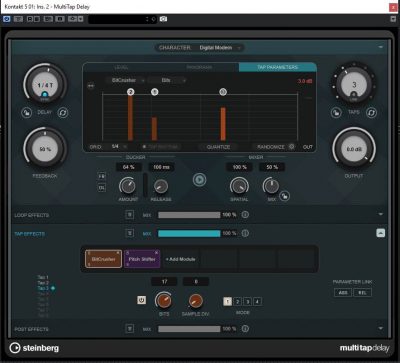Click the 100 ms Release value field
The width and height of the screenshot is (400, 363).
[161, 167]
